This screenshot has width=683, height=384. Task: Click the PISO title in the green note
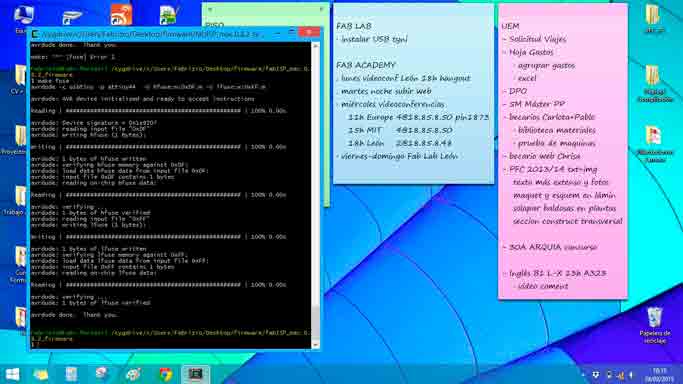tap(214, 25)
